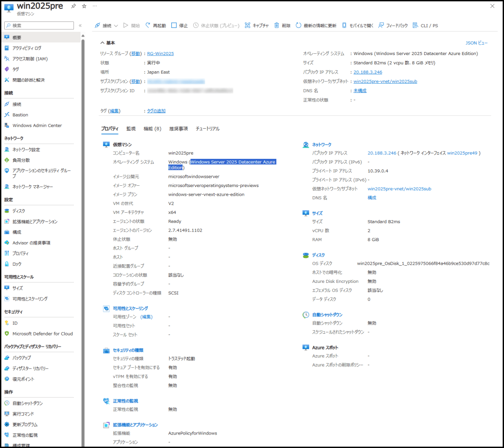Open JSON ビュー link

tap(476, 43)
